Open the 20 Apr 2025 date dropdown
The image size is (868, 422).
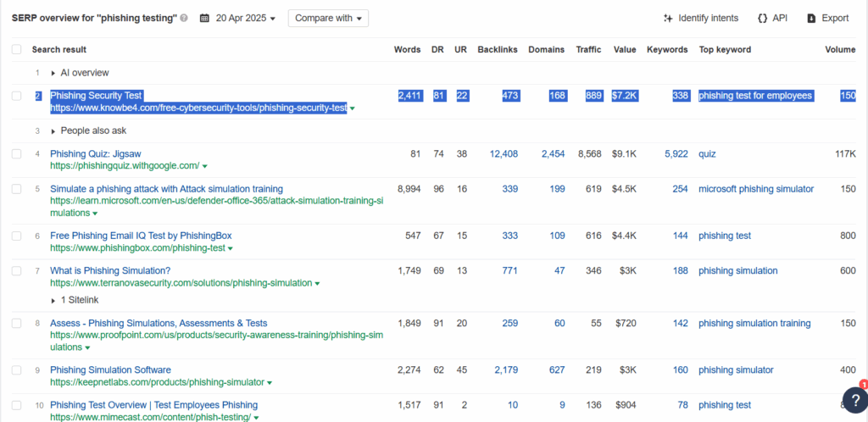[245, 19]
